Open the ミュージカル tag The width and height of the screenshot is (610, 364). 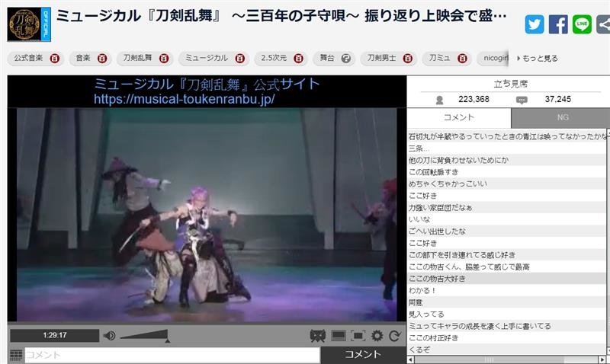[x=206, y=58]
